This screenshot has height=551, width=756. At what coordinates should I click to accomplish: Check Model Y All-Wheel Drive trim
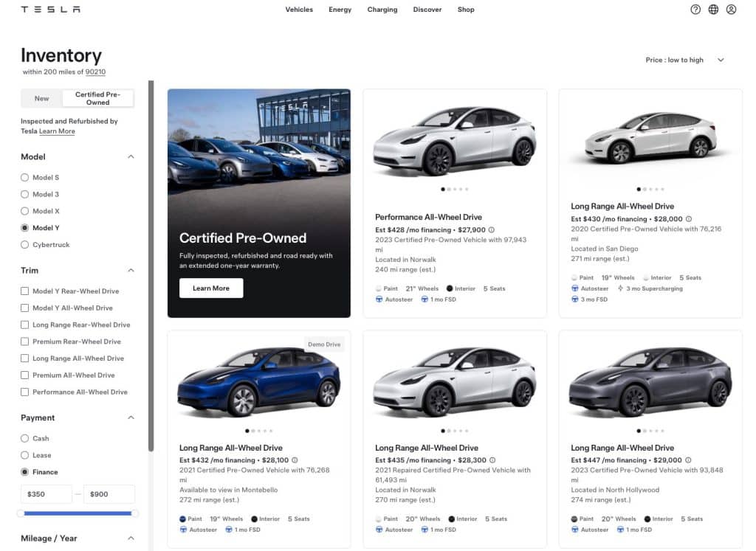tap(24, 308)
